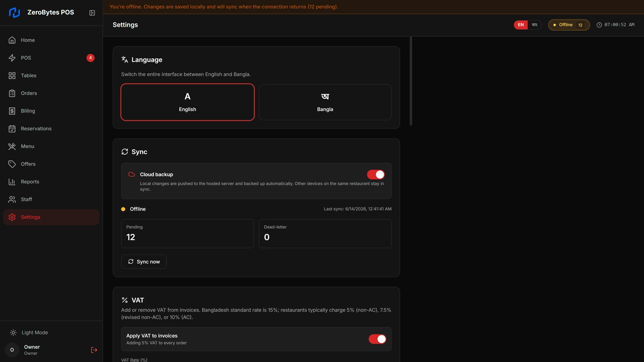
Task: Click the Home house icon
Action: (12, 40)
